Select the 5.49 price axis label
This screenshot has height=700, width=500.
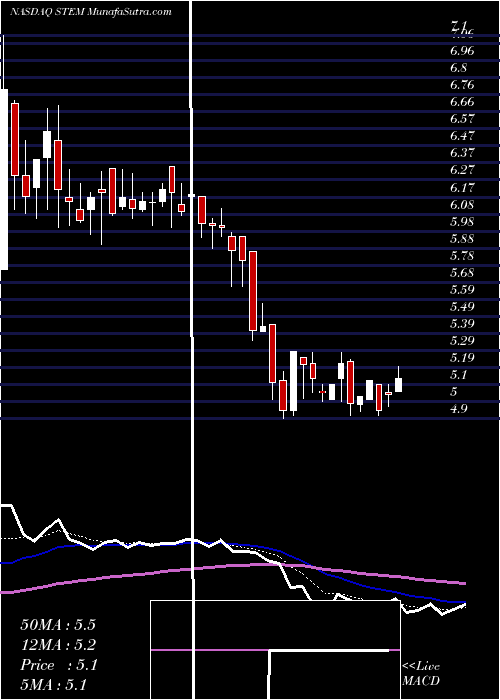462,307
